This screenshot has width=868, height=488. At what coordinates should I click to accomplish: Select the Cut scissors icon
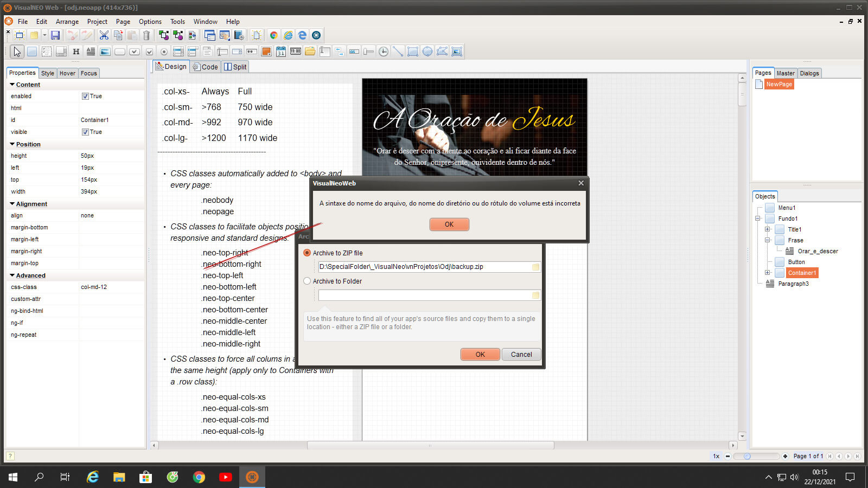(x=104, y=35)
